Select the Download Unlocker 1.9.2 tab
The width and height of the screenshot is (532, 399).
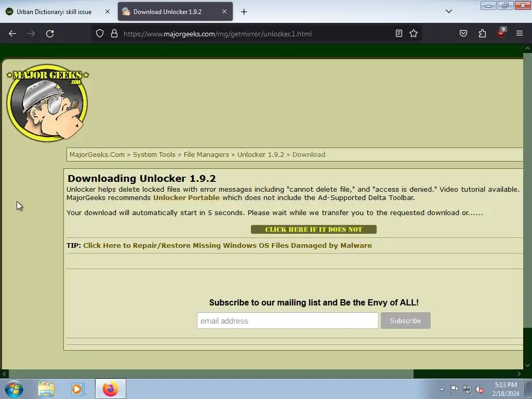tap(167, 12)
